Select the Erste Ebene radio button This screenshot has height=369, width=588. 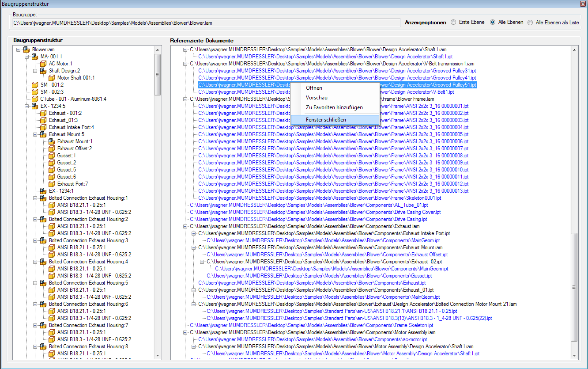(x=453, y=23)
